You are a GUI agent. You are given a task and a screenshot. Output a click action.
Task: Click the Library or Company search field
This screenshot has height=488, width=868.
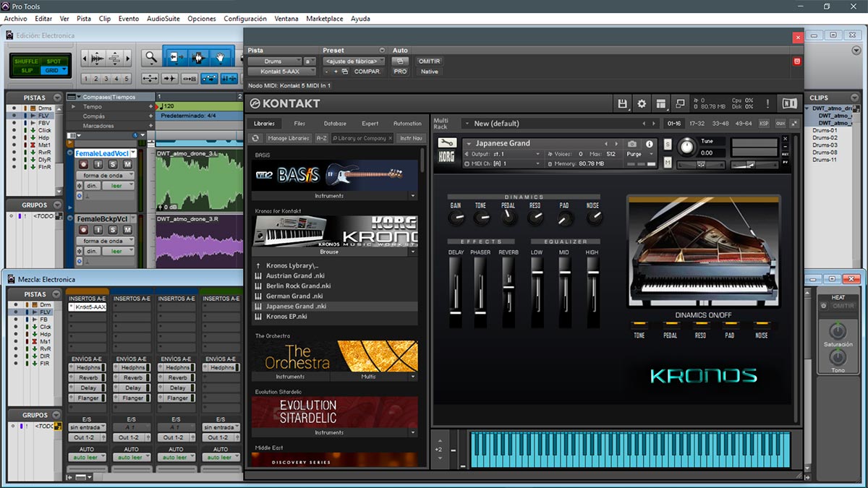coord(362,138)
